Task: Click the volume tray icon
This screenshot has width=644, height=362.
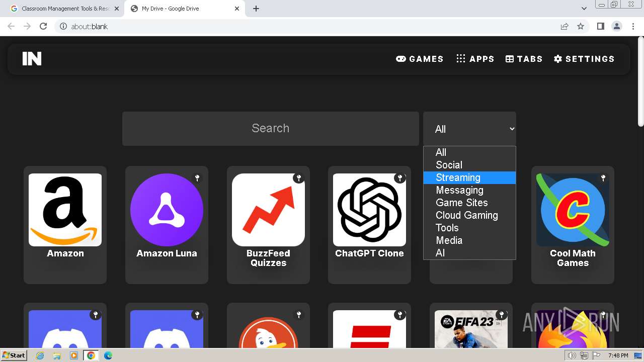Action: tap(572, 355)
